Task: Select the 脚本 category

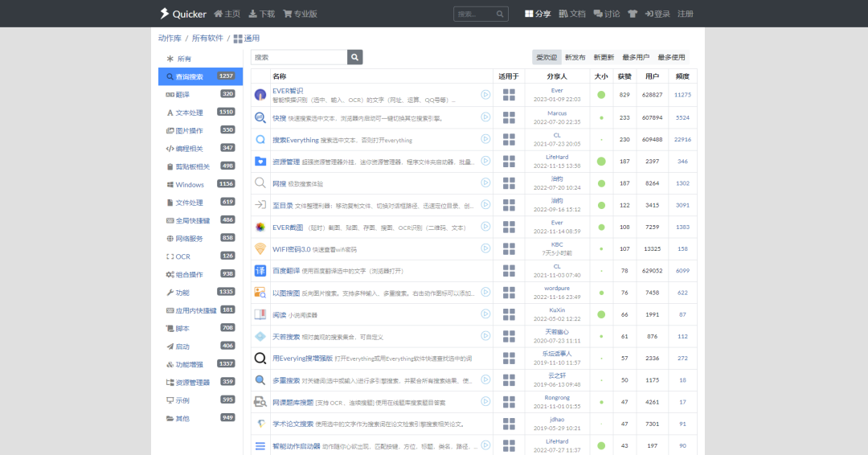Action: pos(200,328)
